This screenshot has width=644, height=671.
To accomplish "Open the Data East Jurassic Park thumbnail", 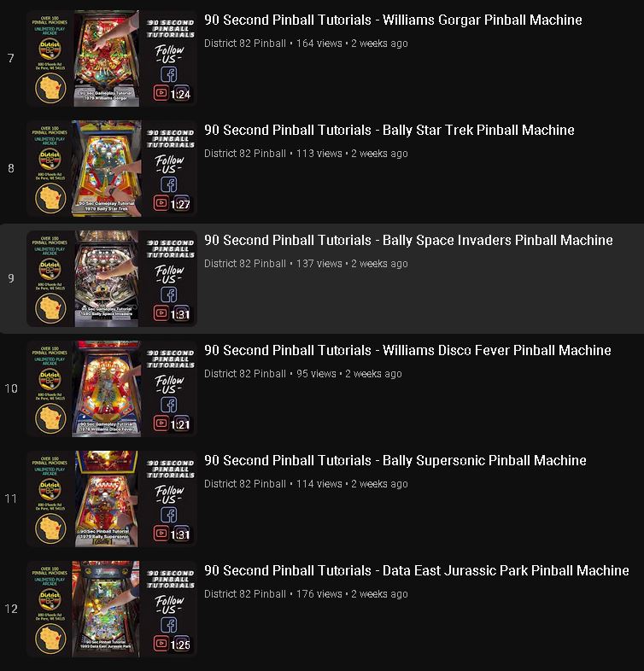I will (x=112, y=609).
